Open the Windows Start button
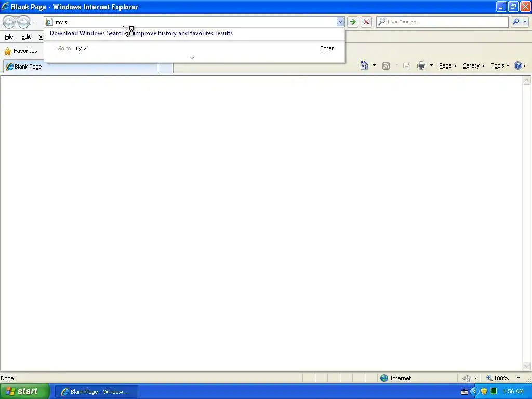The width and height of the screenshot is (532, 399). click(x=24, y=392)
